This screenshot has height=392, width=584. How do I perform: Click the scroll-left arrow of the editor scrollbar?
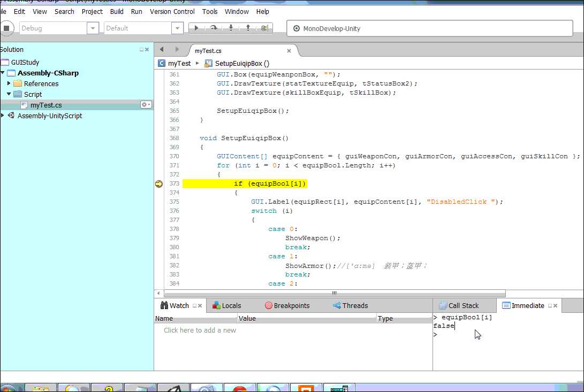158,294
